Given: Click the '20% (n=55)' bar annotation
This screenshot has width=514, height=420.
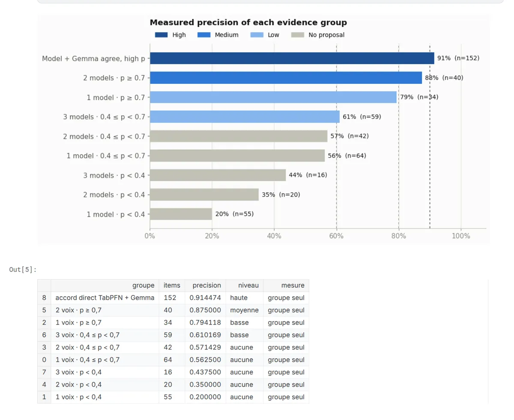Looking at the screenshot, I should tap(234, 214).
